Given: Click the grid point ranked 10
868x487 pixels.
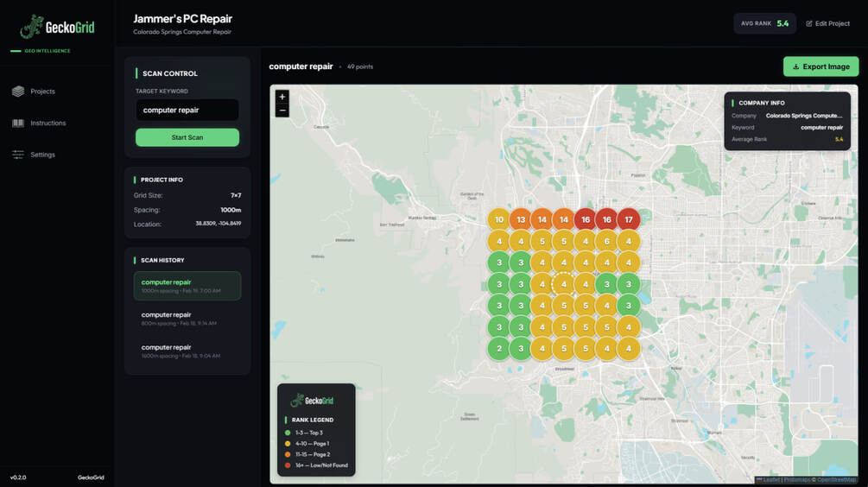Looking at the screenshot, I should pyautogui.click(x=499, y=219).
